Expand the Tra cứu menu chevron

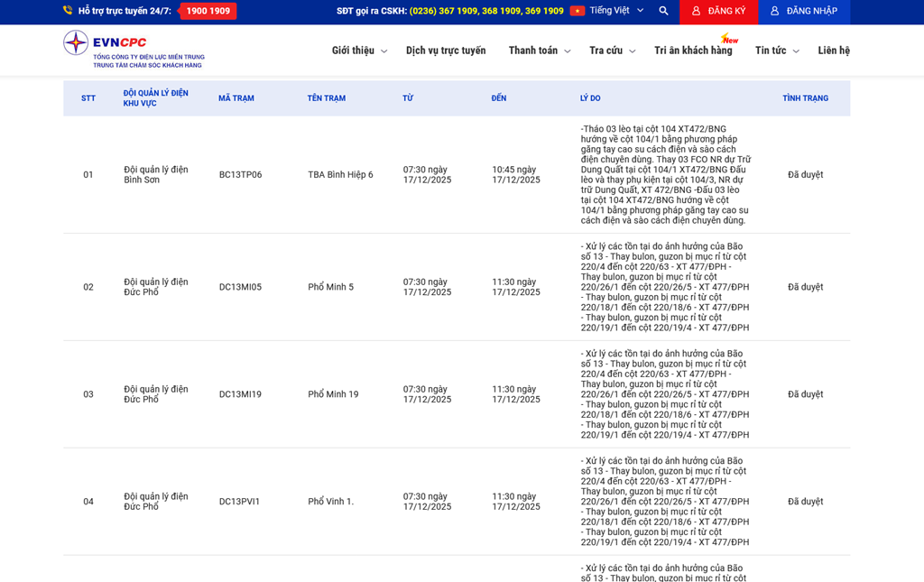click(x=632, y=51)
